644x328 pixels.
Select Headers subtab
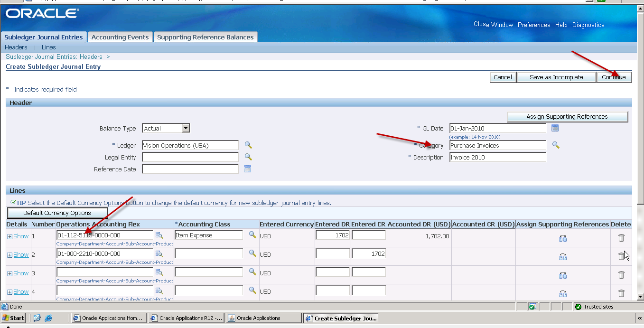pyautogui.click(x=16, y=47)
